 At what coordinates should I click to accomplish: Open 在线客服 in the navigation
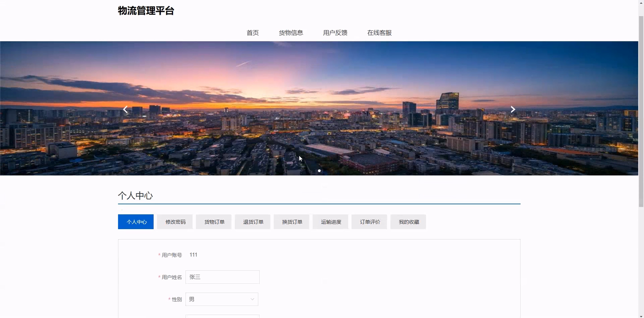379,33
